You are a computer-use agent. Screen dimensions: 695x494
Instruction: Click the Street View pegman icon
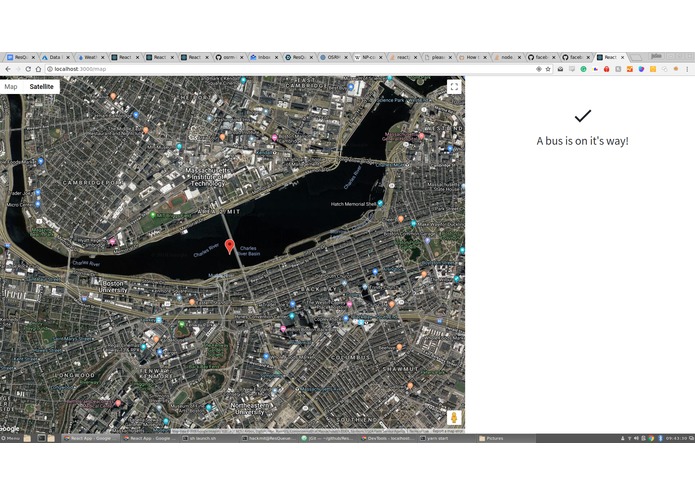pos(454,417)
